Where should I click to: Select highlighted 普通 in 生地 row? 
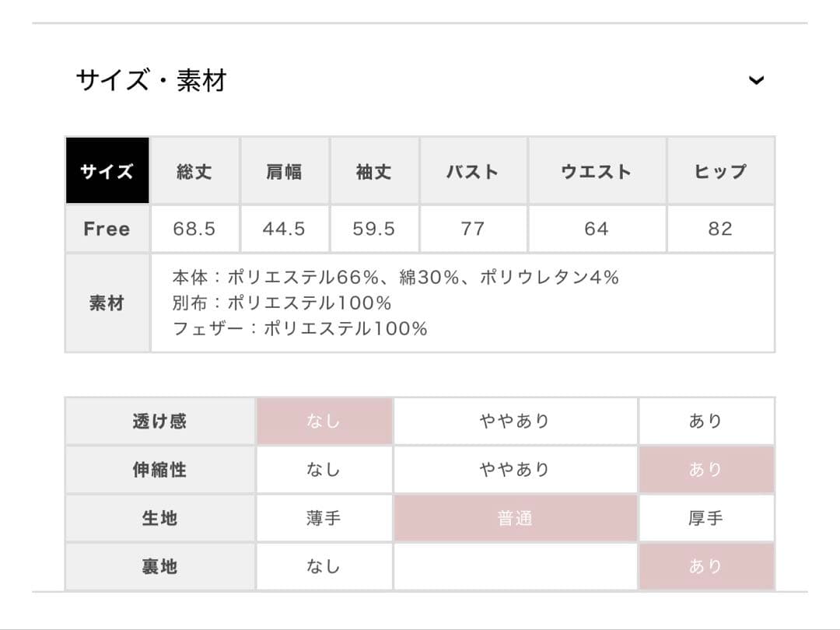[x=515, y=518]
